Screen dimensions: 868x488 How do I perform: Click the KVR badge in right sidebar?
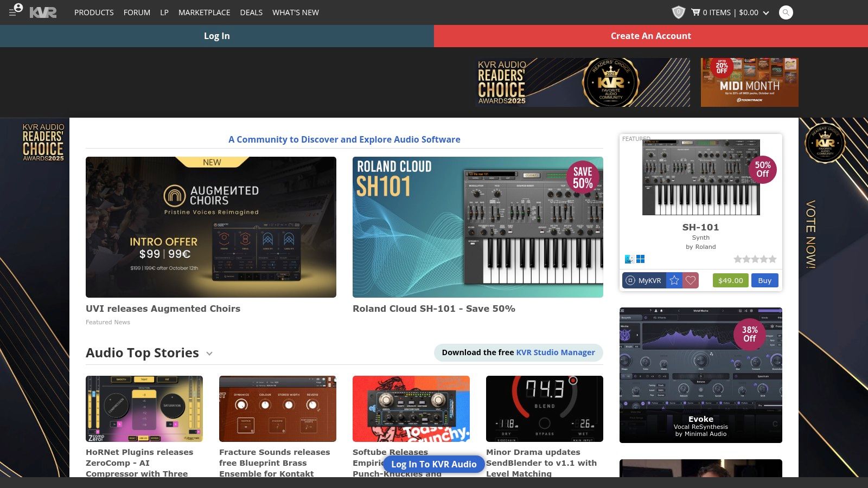(x=825, y=143)
